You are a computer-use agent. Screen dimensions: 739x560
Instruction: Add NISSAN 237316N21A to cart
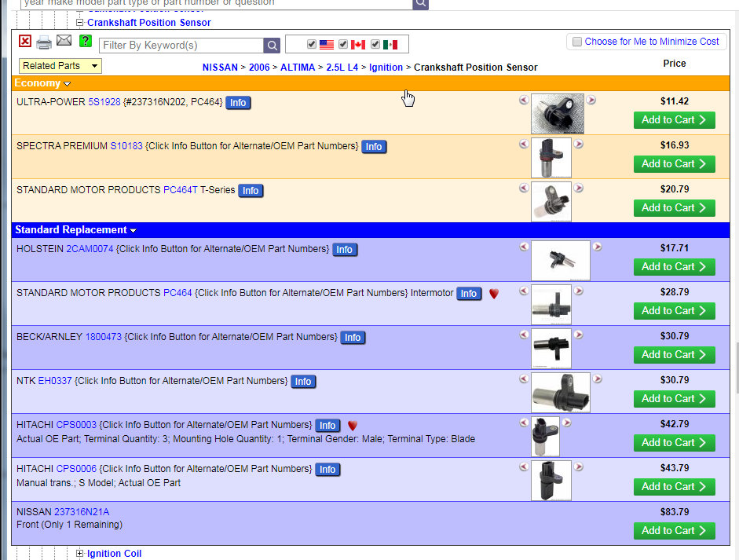click(x=674, y=531)
